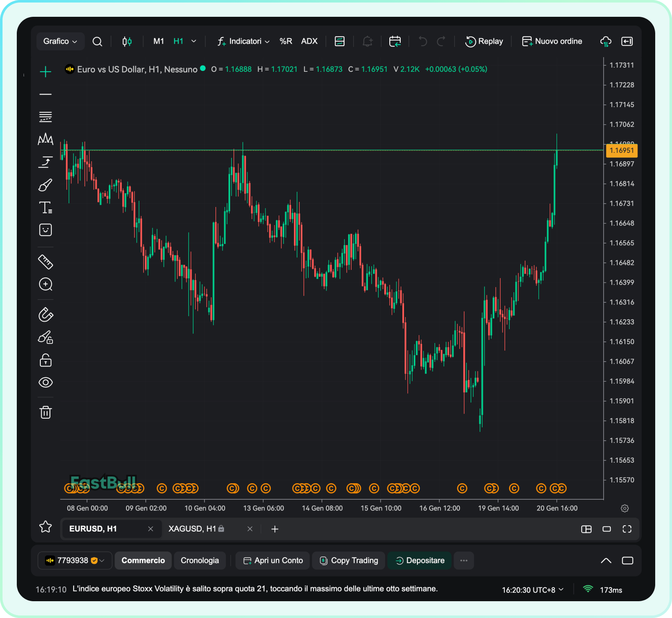
Task: Start chart Replay mode
Action: pos(484,41)
